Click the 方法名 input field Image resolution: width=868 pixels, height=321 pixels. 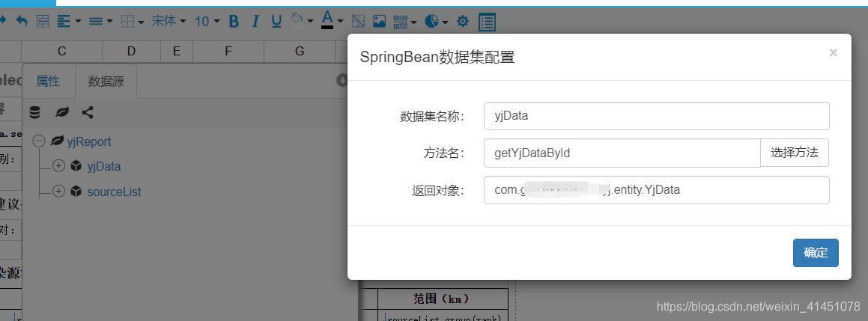pos(622,153)
